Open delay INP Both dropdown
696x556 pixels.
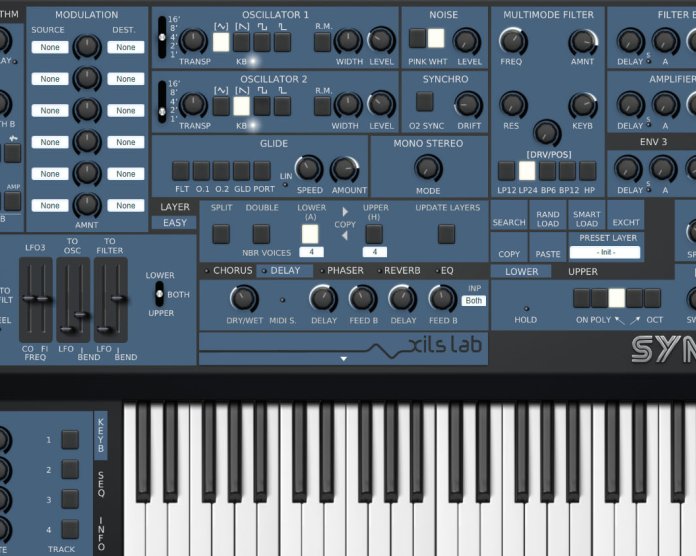click(x=474, y=301)
